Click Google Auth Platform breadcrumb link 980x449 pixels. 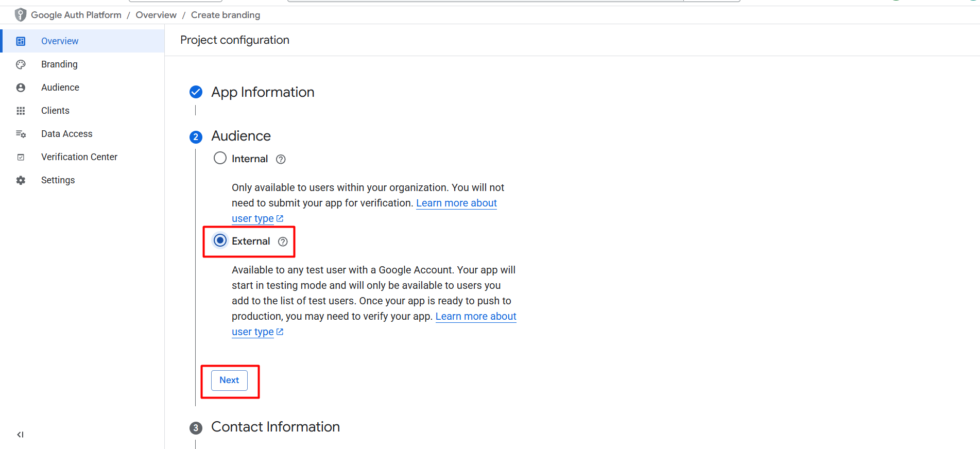click(x=76, y=15)
